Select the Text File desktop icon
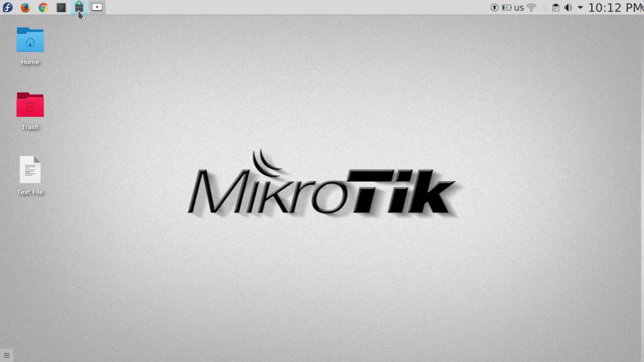Viewport: 644px width, 362px height. click(30, 176)
